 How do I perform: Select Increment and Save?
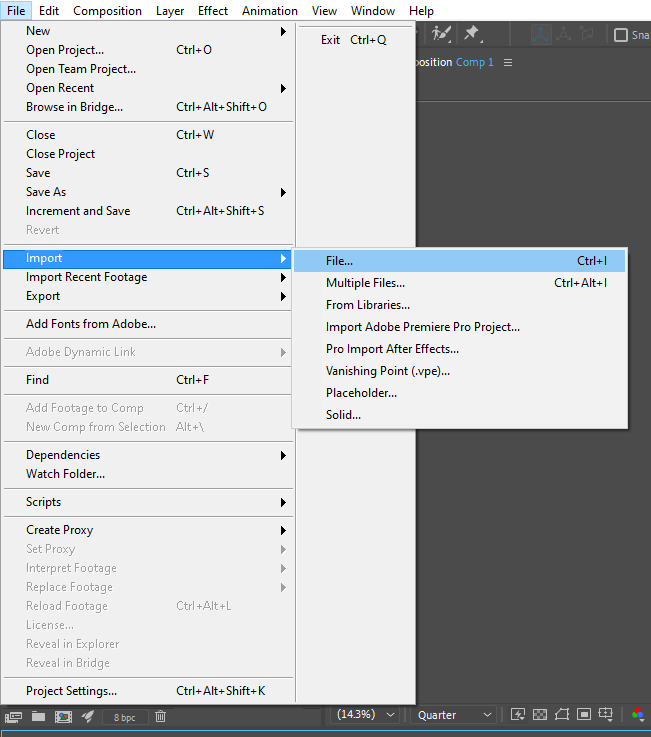point(148,211)
